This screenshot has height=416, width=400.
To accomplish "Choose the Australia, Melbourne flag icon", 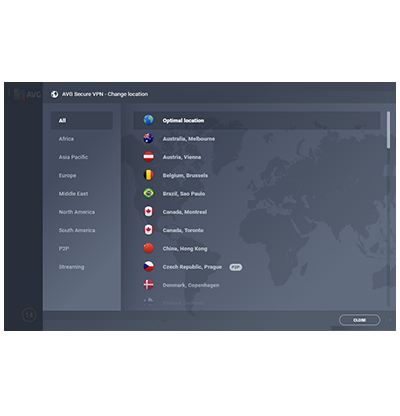I will point(148,138).
